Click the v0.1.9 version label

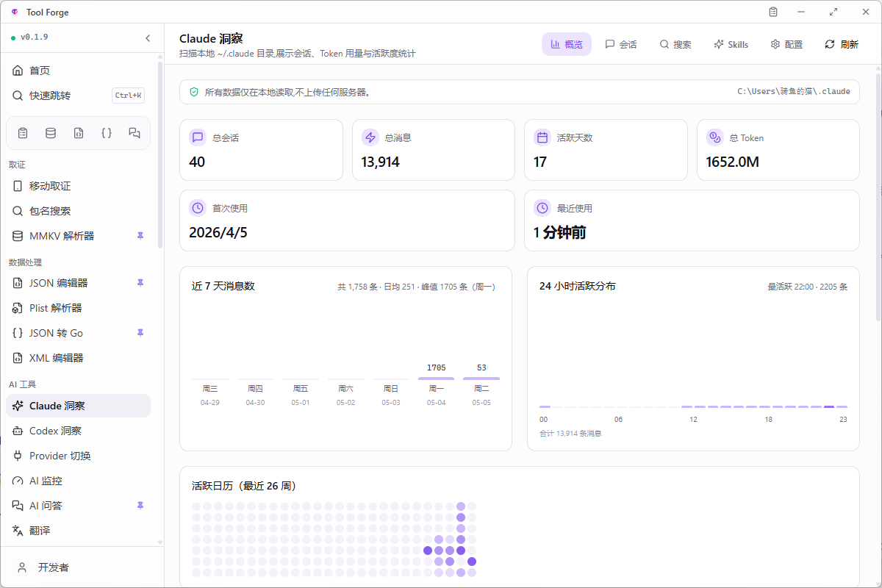pyautogui.click(x=34, y=37)
